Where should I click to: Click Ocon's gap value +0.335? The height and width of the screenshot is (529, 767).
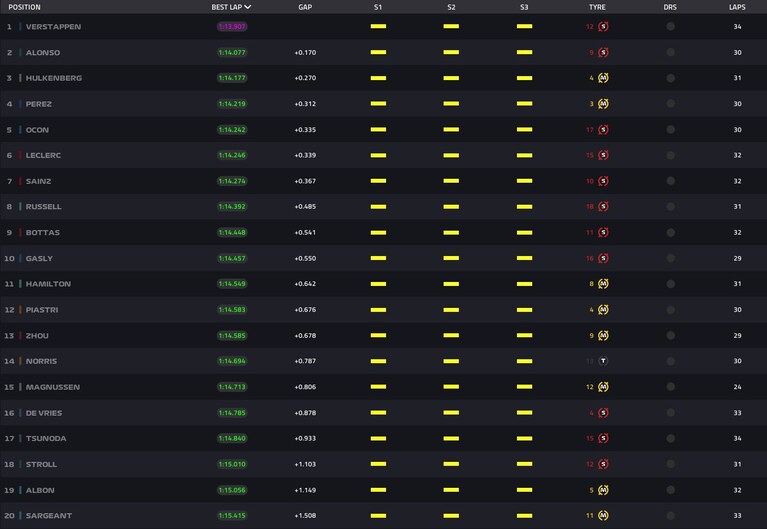coord(305,130)
